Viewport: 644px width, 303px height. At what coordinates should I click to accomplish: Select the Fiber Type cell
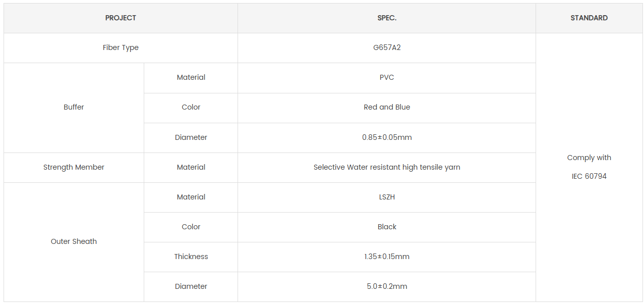pyautogui.click(x=121, y=48)
